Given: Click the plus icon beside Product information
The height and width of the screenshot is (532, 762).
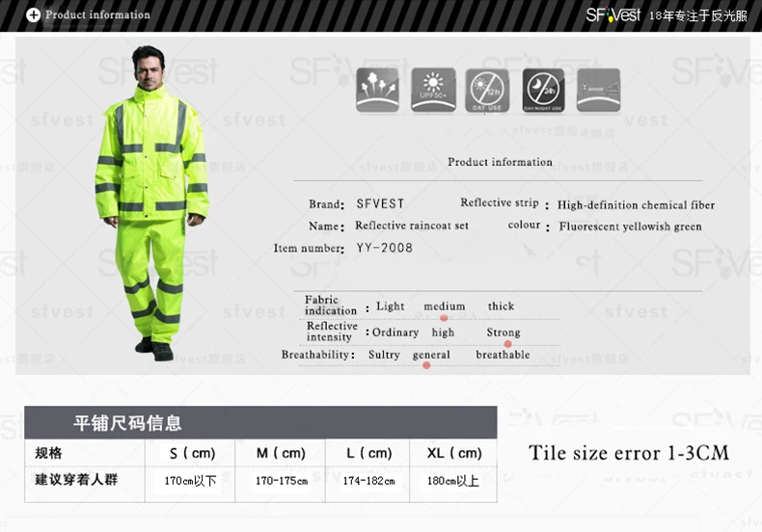Looking at the screenshot, I should [x=33, y=15].
